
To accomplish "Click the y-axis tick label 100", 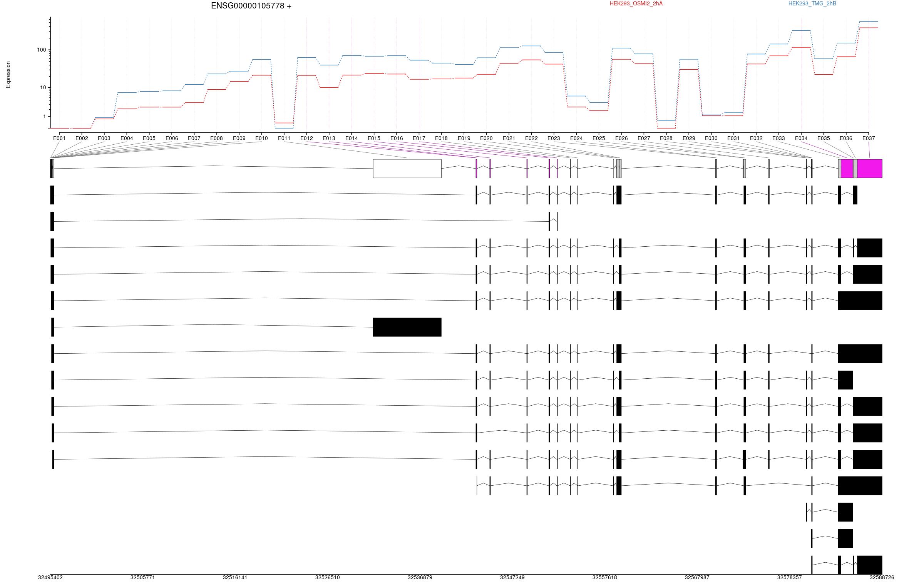I will 41,50.
